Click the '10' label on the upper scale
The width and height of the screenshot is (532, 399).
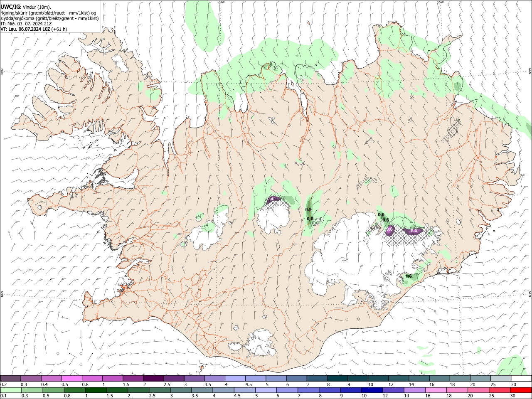(x=370, y=384)
